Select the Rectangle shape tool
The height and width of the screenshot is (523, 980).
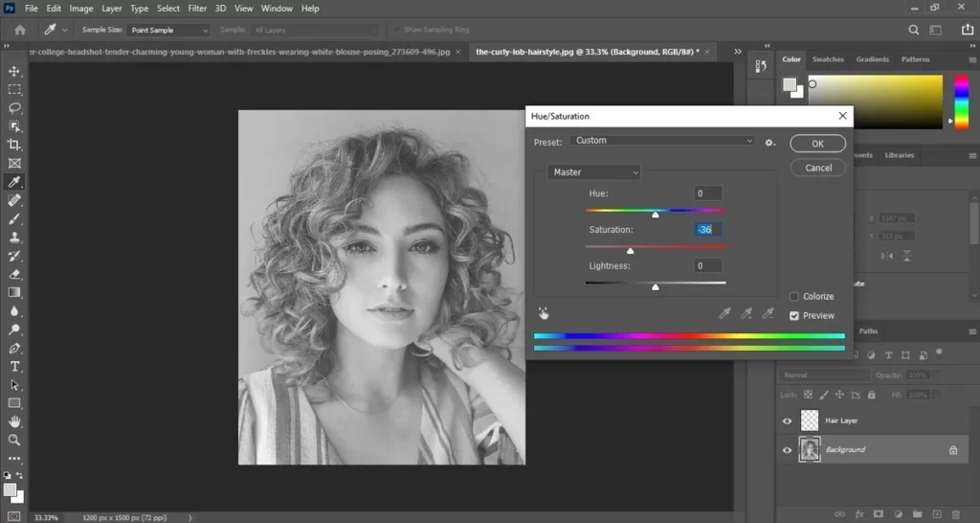point(14,403)
